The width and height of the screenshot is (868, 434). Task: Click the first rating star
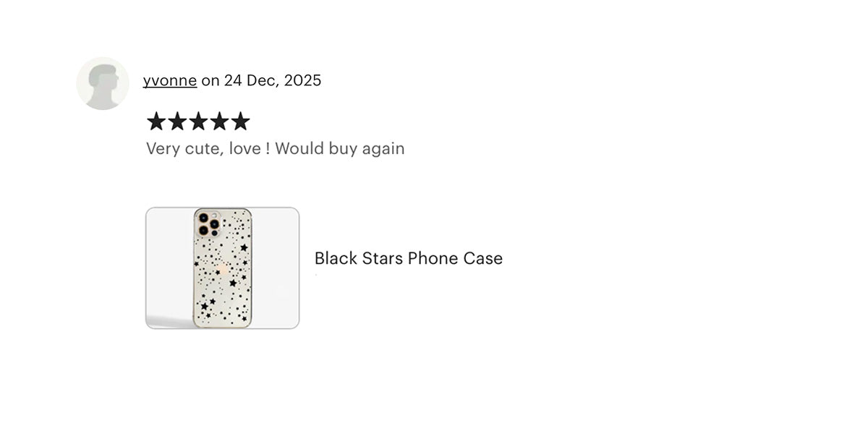(156, 122)
